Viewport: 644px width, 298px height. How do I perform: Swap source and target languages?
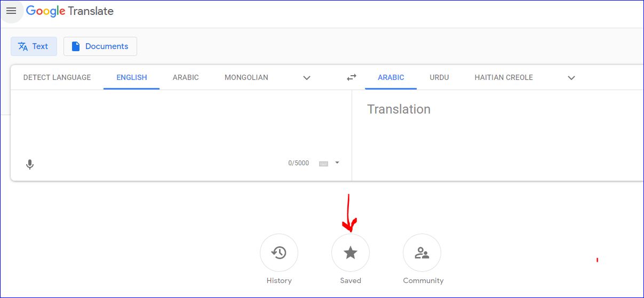click(x=352, y=77)
